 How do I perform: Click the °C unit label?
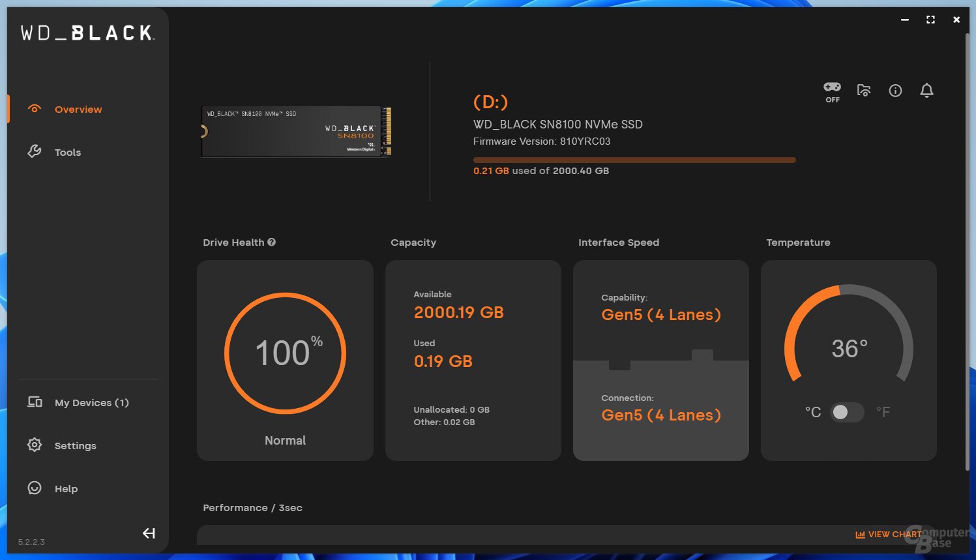pyautogui.click(x=813, y=412)
